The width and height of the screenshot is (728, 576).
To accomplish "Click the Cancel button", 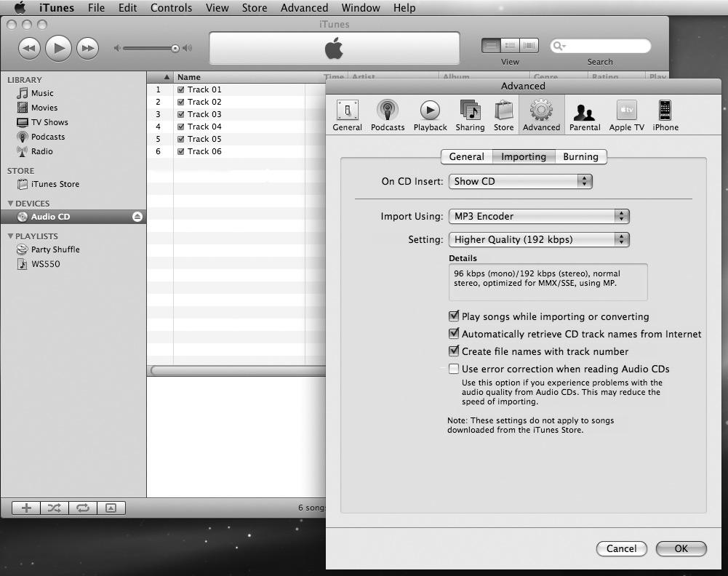I will point(621,548).
